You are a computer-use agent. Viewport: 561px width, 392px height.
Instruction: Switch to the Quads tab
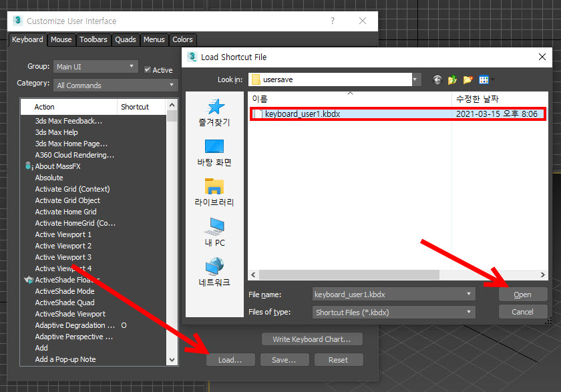tap(126, 39)
